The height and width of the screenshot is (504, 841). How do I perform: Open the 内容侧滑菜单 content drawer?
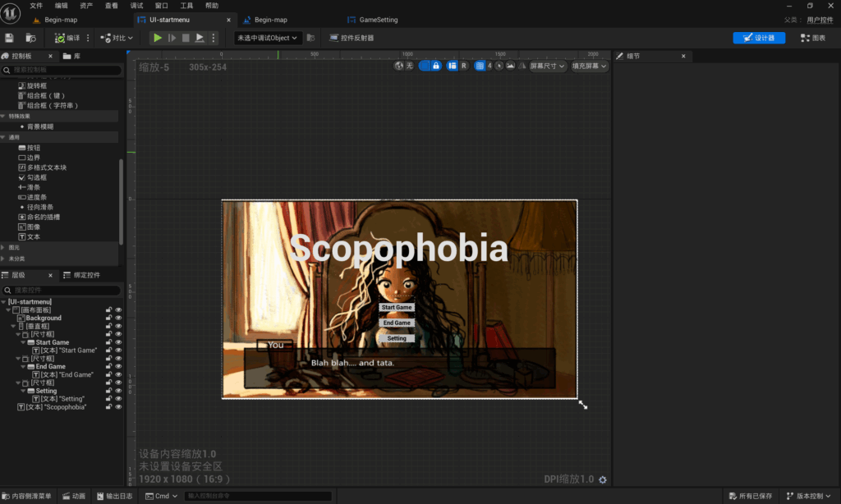tap(27, 496)
